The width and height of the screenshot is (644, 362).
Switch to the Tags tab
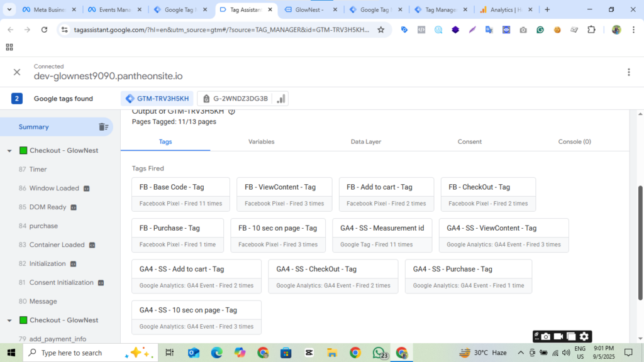pos(165,141)
